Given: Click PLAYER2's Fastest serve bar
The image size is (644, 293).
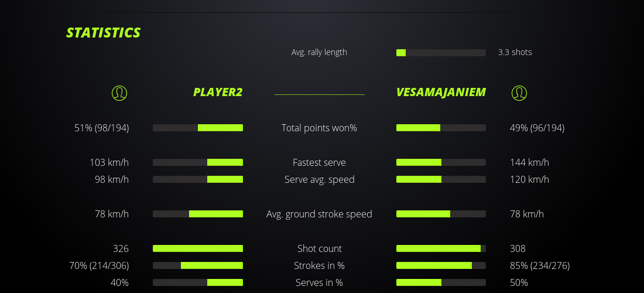Looking at the screenshot, I should pos(198,162).
